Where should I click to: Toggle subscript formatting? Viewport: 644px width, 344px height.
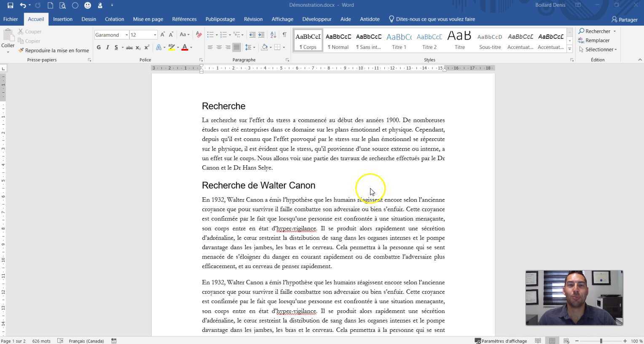(x=138, y=47)
